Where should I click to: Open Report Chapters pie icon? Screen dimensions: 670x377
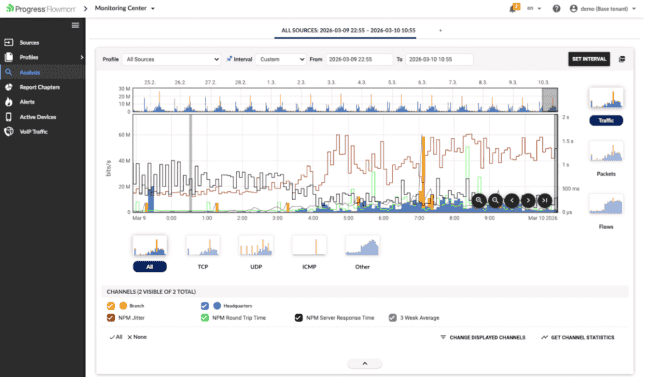pyautogui.click(x=9, y=87)
